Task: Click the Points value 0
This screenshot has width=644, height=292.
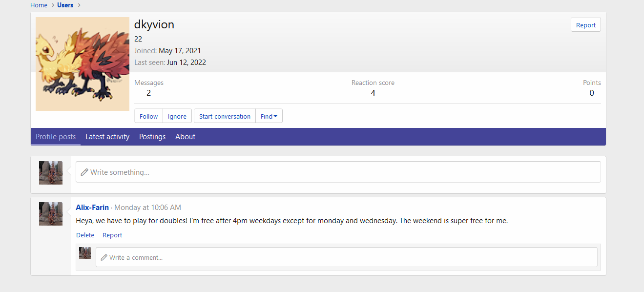Action: pos(592,93)
